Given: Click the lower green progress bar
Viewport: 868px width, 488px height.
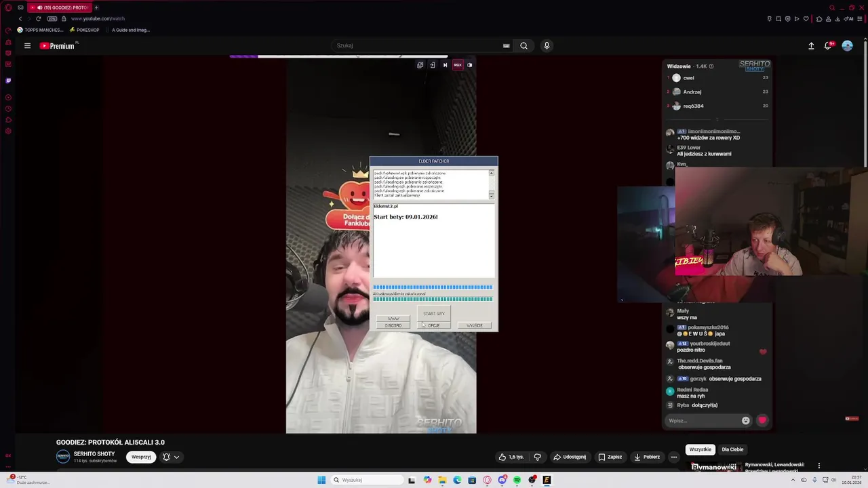Looking at the screenshot, I should click(x=433, y=299).
